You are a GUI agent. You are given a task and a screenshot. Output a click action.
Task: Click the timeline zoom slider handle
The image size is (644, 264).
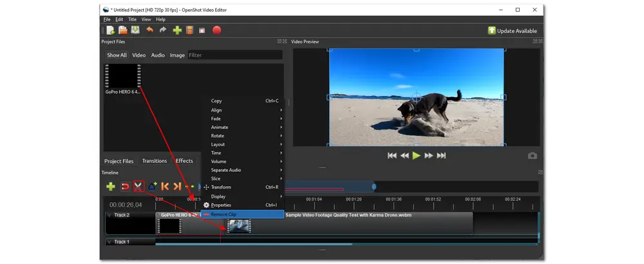374,187
